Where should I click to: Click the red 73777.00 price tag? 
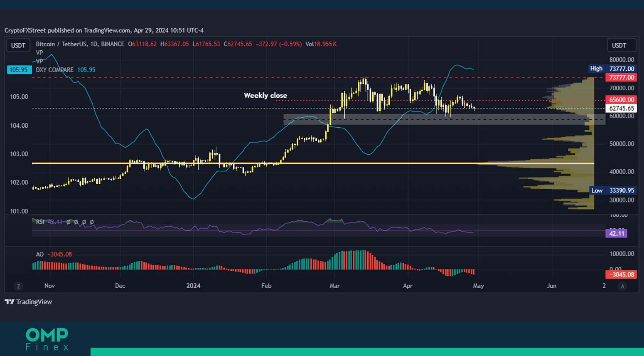coord(622,77)
